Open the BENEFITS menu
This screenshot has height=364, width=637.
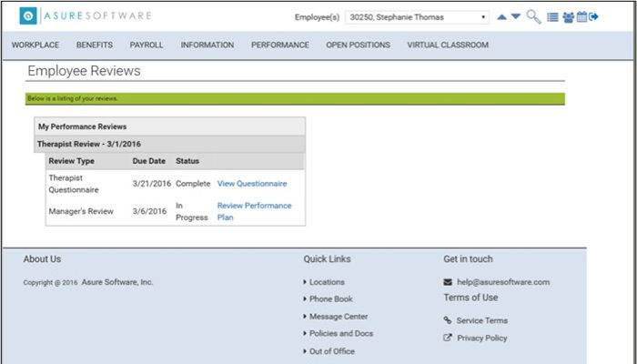pos(95,45)
